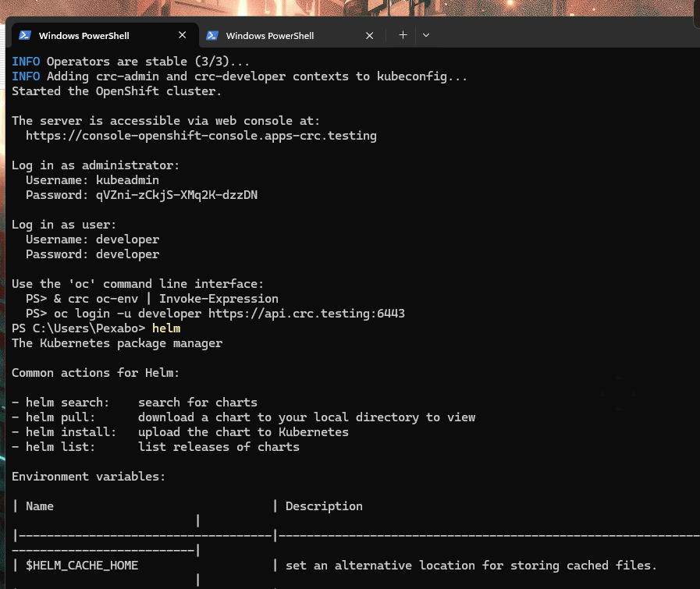Click the 'helm search:' line
This screenshot has height=589, width=700.
[x=134, y=403]
